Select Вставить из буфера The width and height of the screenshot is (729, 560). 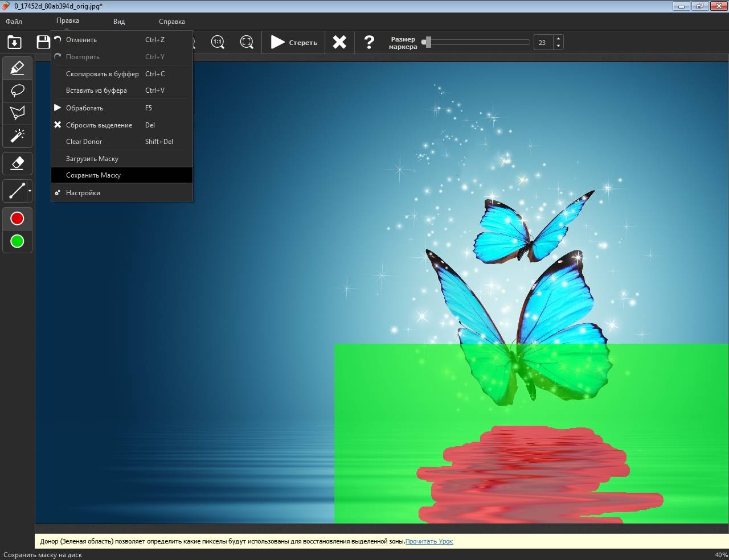[122, 90]
